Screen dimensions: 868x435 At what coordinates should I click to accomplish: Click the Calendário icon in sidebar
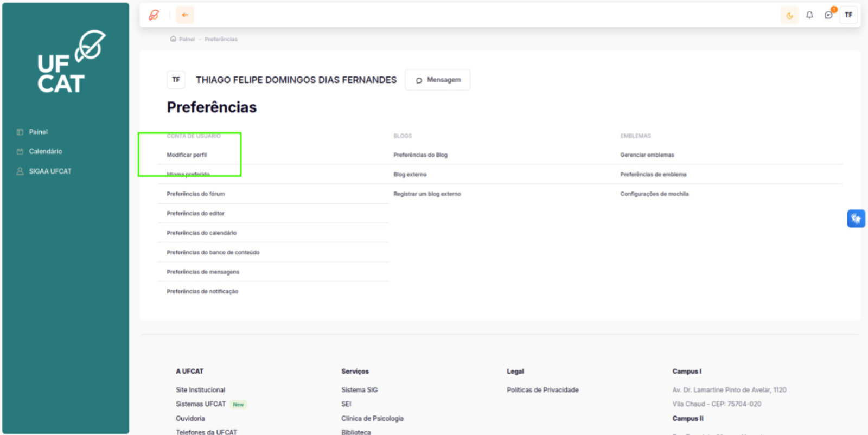(x=20, y=151)
